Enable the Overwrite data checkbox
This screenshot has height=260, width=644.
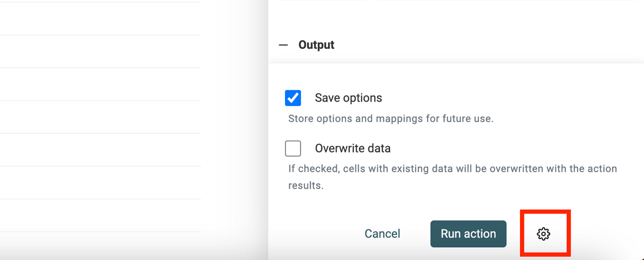pyautogui.click(x=293, y=148)
